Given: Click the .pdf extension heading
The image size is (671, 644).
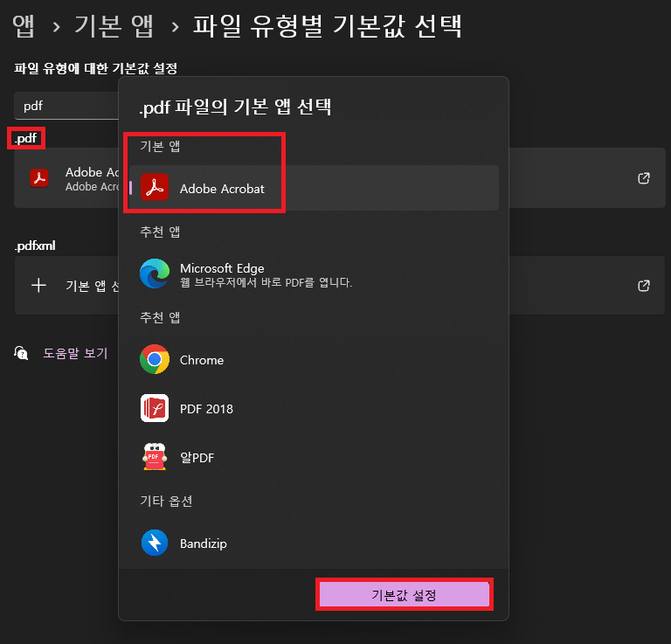Looking at the screenshot, I should (25, 138).
